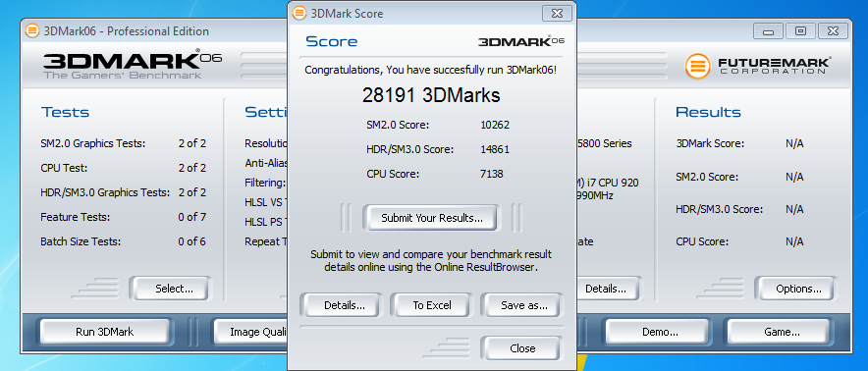This screenshot has height=371, width=868.
Task: Click the i7 CPU 920 system text
Action: (607, 183)
